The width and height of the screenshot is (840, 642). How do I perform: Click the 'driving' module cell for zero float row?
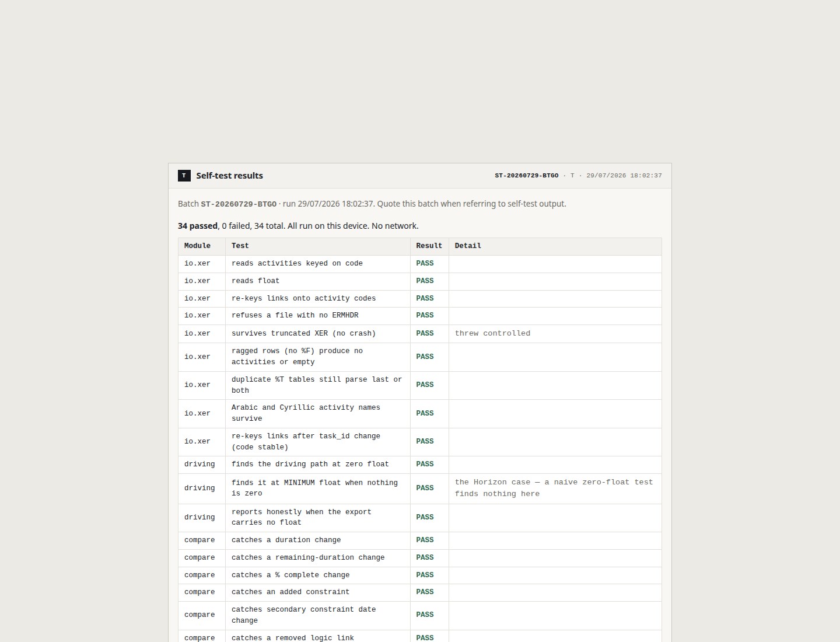pyautogui.click(x=202, y=465)
